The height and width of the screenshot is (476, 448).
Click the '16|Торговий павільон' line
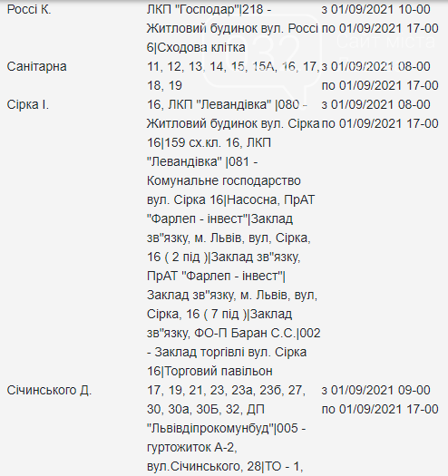click(x=209, y=371)
